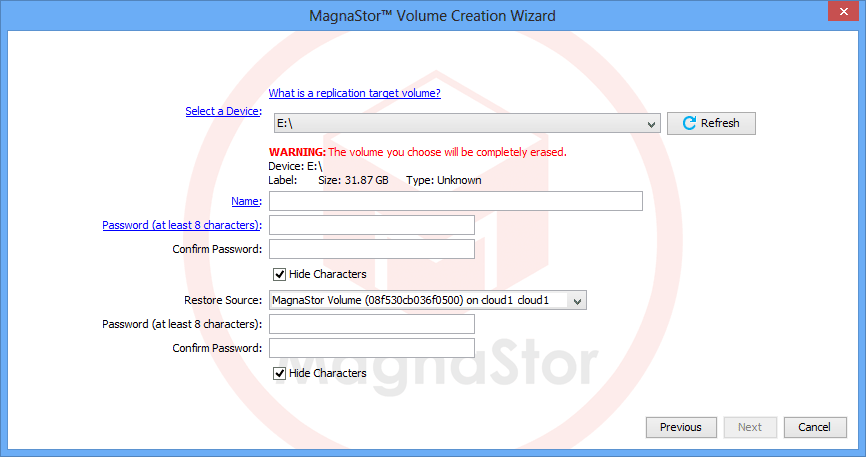
Task: Open 'What is a replication target volume?' link
Action: (355, 93)
